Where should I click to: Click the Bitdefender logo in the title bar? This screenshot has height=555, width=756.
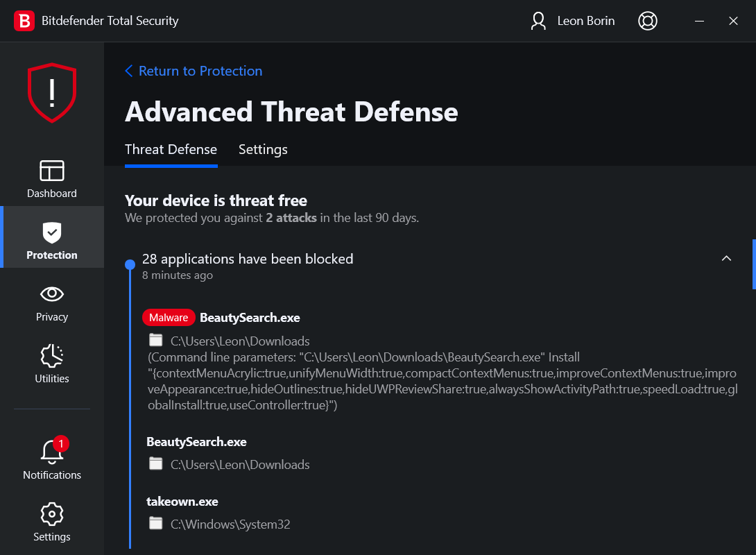pyautogui.click(x=24, y=21)
